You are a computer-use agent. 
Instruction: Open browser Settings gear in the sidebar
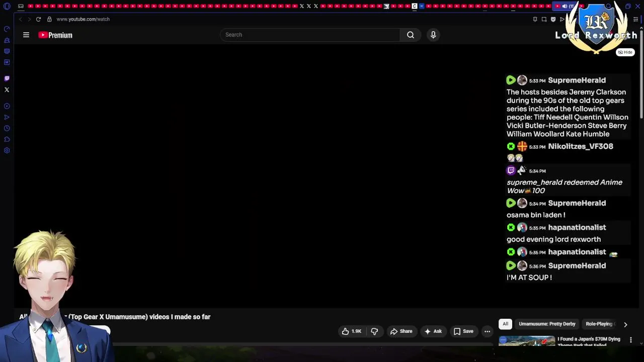tap(7, 150)
